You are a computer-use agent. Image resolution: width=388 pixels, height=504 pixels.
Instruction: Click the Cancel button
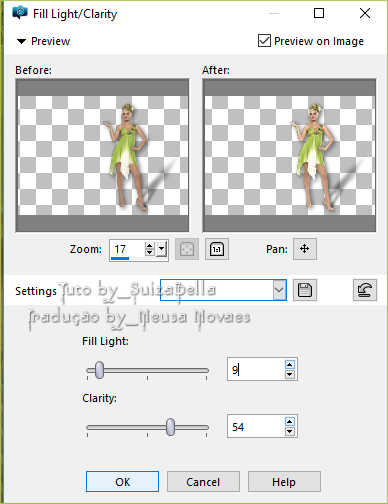click(203, 482)
